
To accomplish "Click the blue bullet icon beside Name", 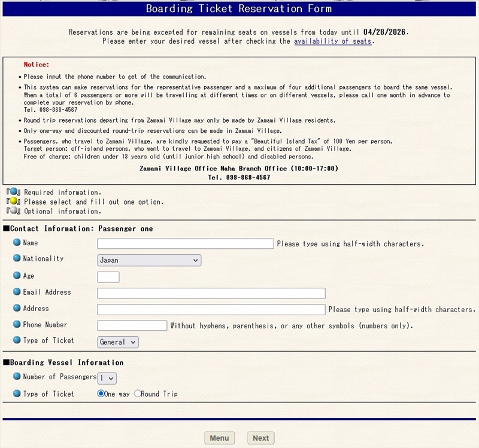I will [x=17, y=243].
